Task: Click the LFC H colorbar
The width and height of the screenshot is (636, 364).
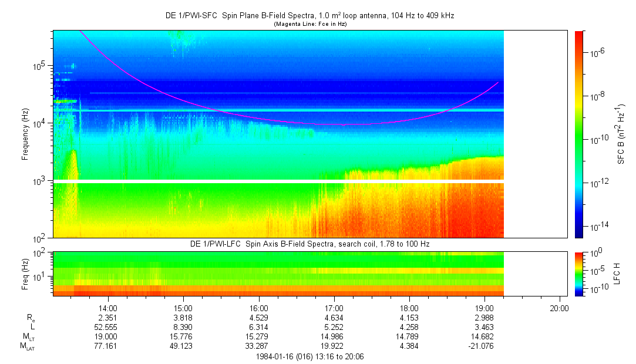Action: pyautogui.click(x=578, y=273)
